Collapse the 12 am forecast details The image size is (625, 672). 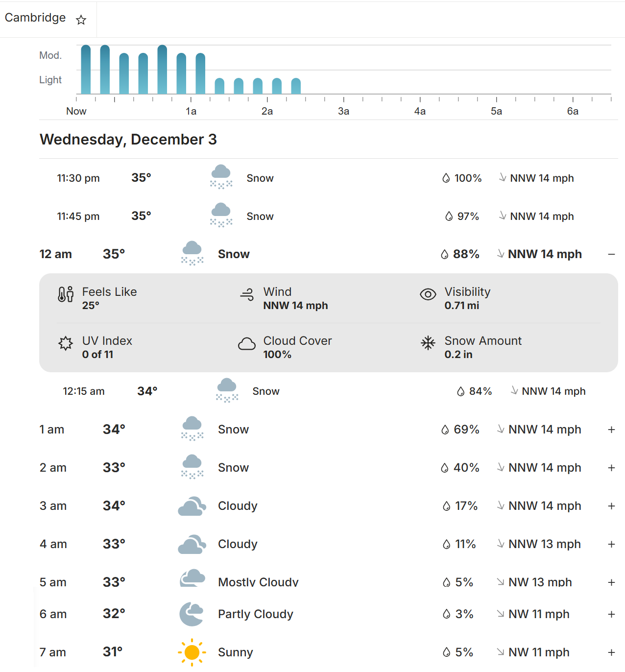[x=611, y=254]
